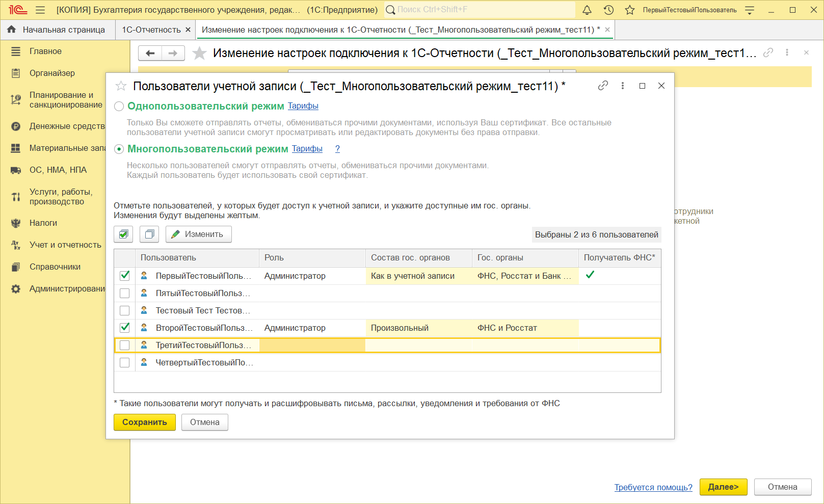The image size is (824, 504).
Task: Click ФНС, Росстат и Банк cell
Action: (x=525, y=276)
